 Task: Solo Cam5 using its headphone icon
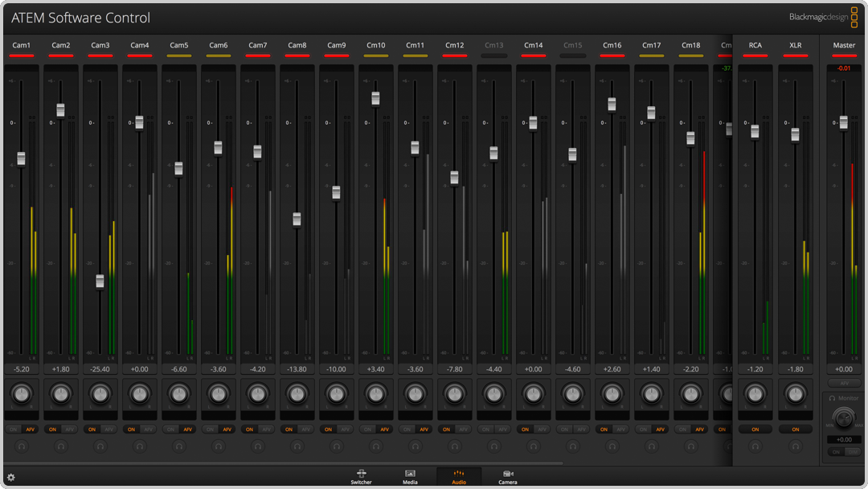(x=179, y=446)
